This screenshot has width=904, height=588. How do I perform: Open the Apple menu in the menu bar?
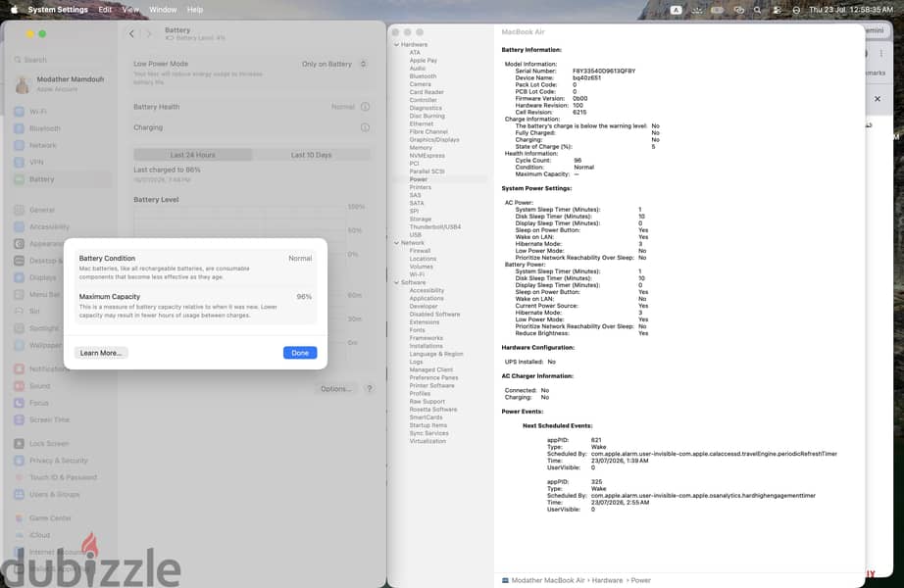click(14, 9)
